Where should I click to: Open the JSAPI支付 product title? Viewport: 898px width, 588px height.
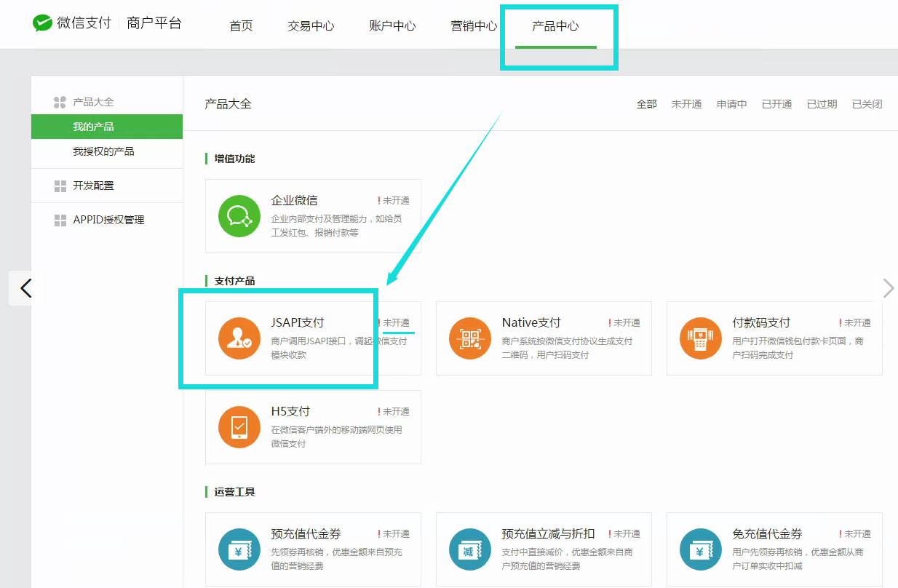(x=298, y=322)
